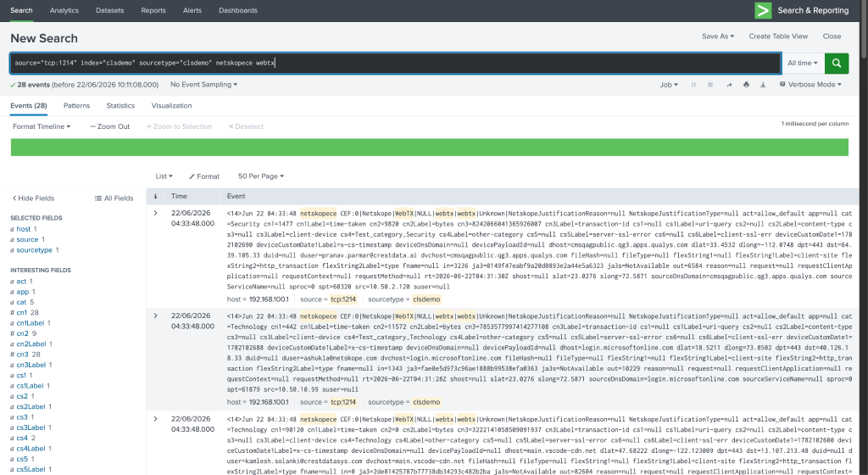Click host value 192.168.100.1 in first event
868x475 pixels.
click(x=269, y=299)
